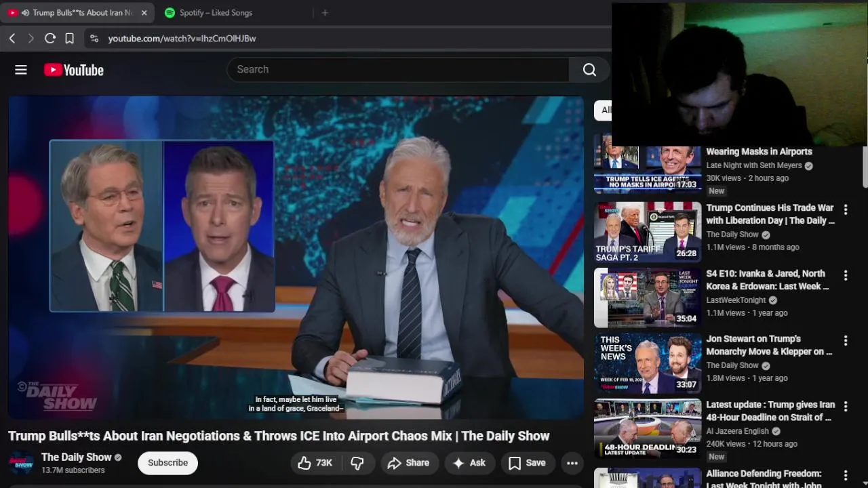This screenshot has height=488, width=868.
Task: Click the 13.7M subscribers text
Action: pyautogui.click(x=73, y=470)
